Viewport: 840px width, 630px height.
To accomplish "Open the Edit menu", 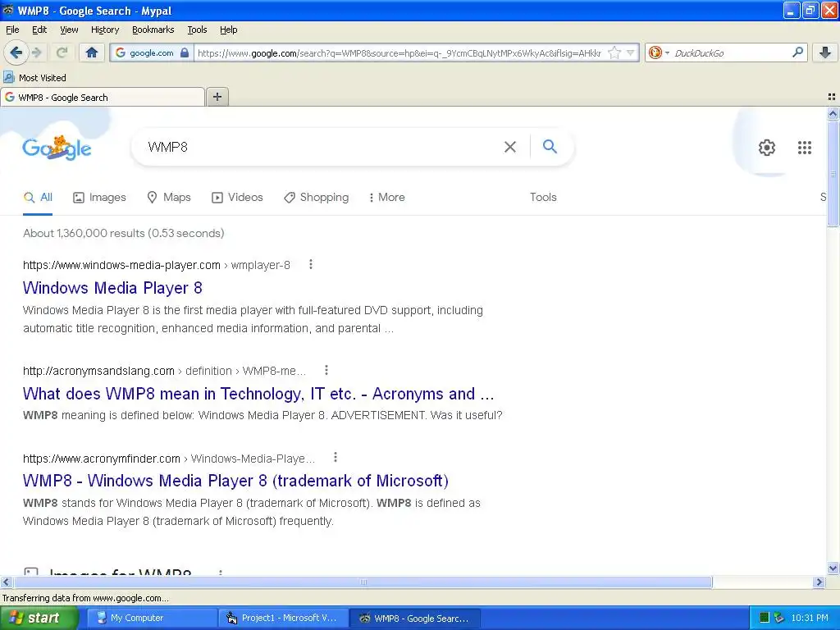I will [39, 30].
